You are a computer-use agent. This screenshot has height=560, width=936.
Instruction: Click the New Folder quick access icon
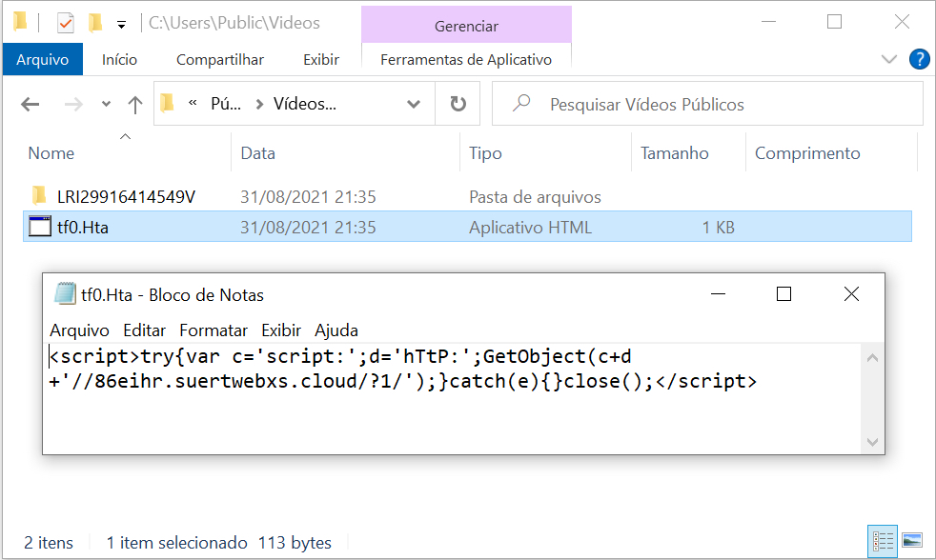[x=95, y=23]
